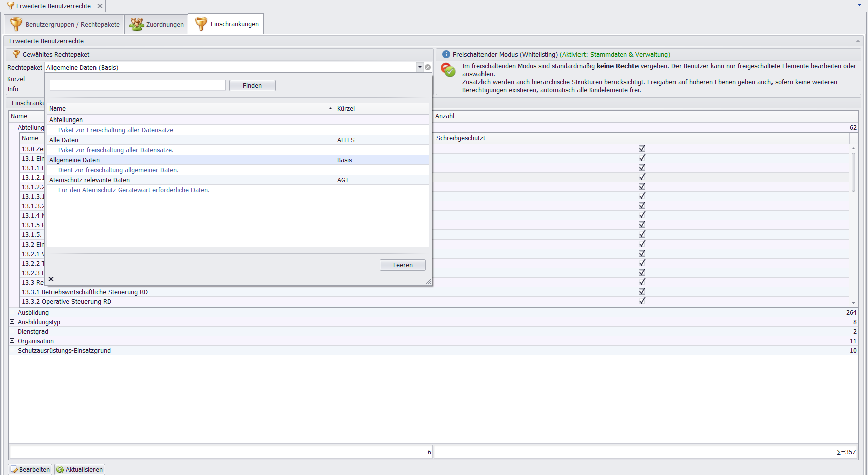
Task: Close the Erweiterte Benutzerrechte document tab
Action: click(x=100, y=6)
